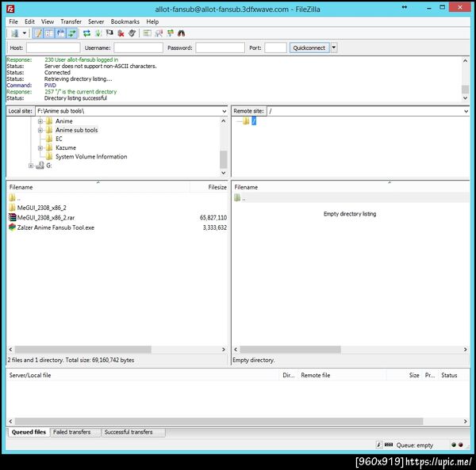
Task: Open the Site Manager dropdown arrow
Action: (25, 33)
